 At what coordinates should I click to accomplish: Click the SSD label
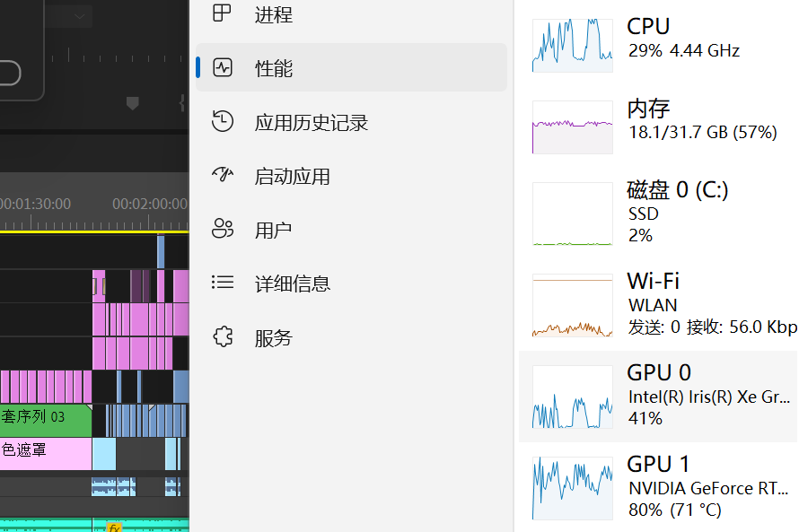pos(644,214)
